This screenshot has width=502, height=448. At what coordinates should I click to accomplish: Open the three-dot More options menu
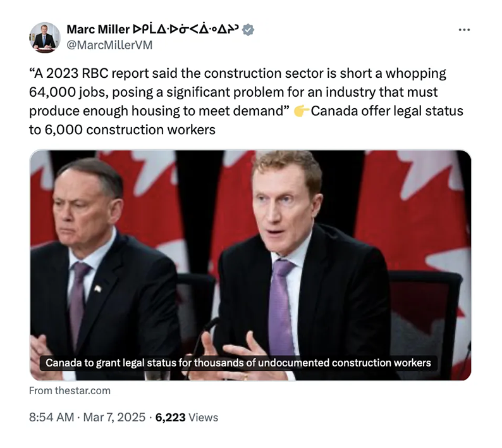point(464,30)
